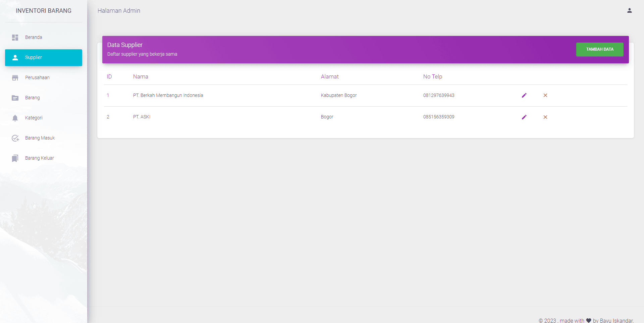644x323 pixels.
Task: Click the Nama column header
Action: click(141, 76)
